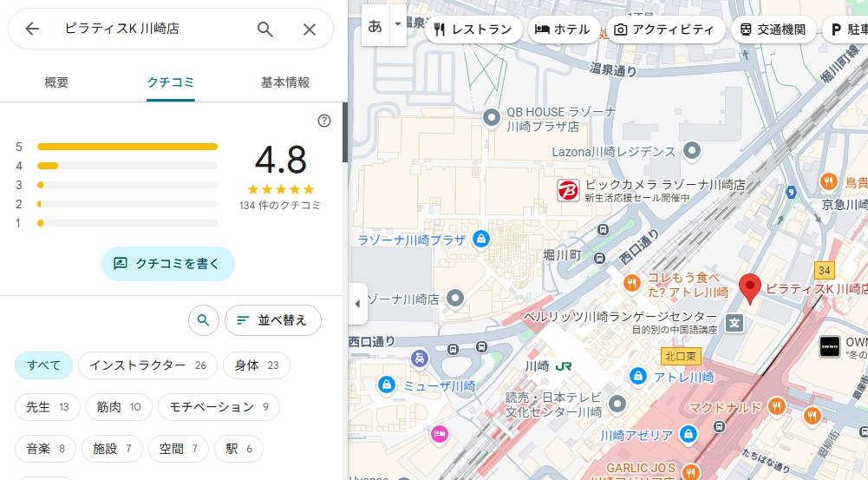This screenshot has width=868, height=480.
Task: Open the 並べ替え sort menu
Action: [x=272, y=320]
